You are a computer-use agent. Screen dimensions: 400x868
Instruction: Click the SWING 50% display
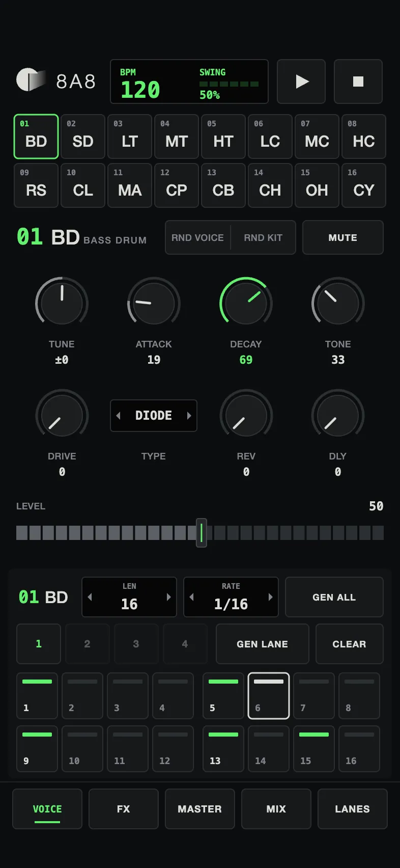coord(229,84)
